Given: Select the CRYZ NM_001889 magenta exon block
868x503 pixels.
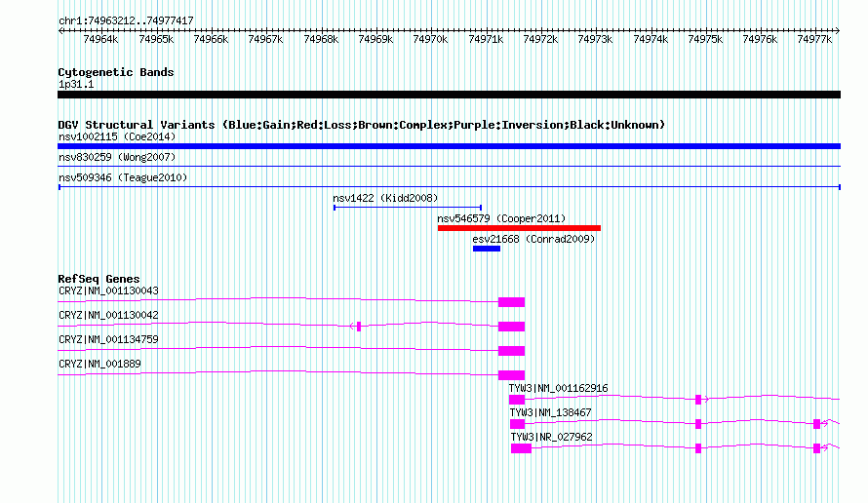Looking at the screenshot, I should [x=511, y=375].
